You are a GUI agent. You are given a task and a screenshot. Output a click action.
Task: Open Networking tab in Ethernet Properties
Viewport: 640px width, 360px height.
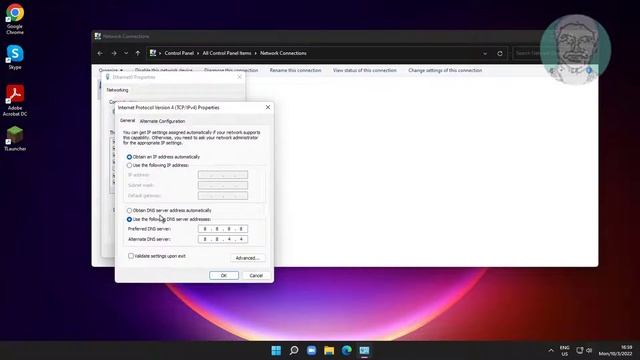click(x=117, y=90)
